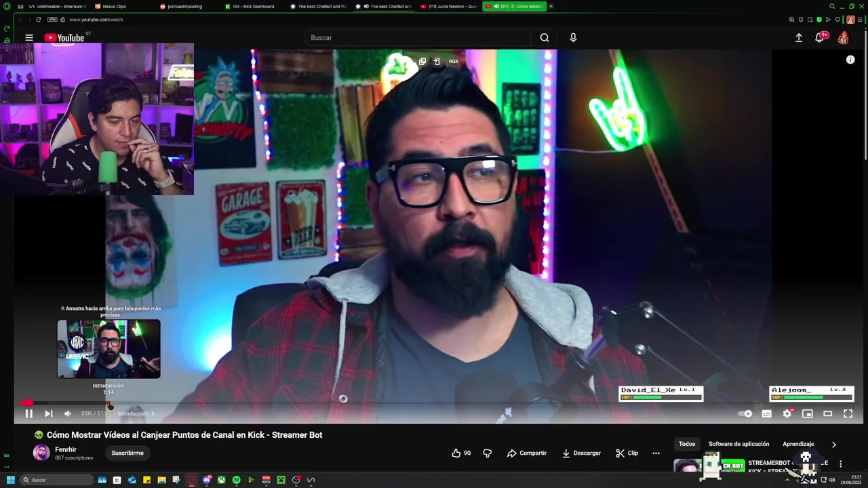Open options menu for StreamerBot suggested video

[841, 464]
